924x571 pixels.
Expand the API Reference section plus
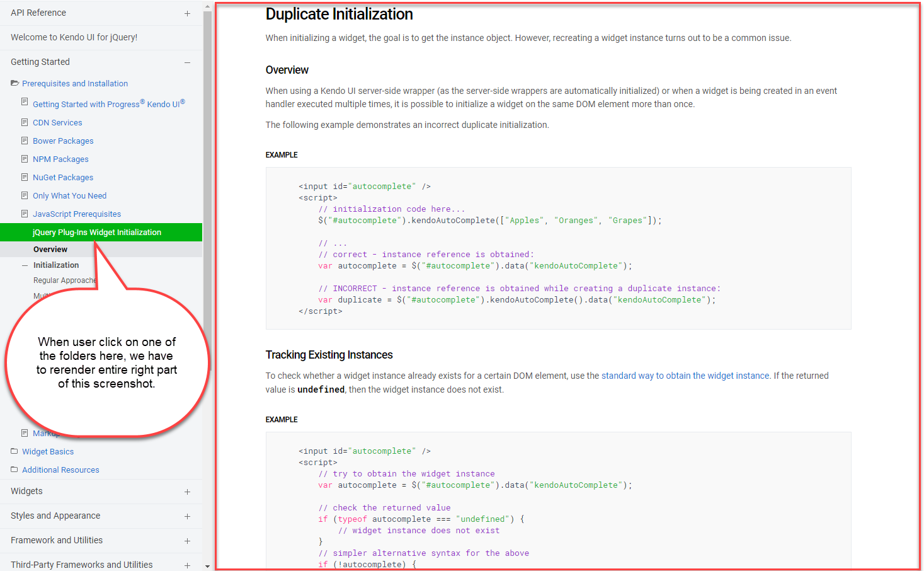point(187,13)
